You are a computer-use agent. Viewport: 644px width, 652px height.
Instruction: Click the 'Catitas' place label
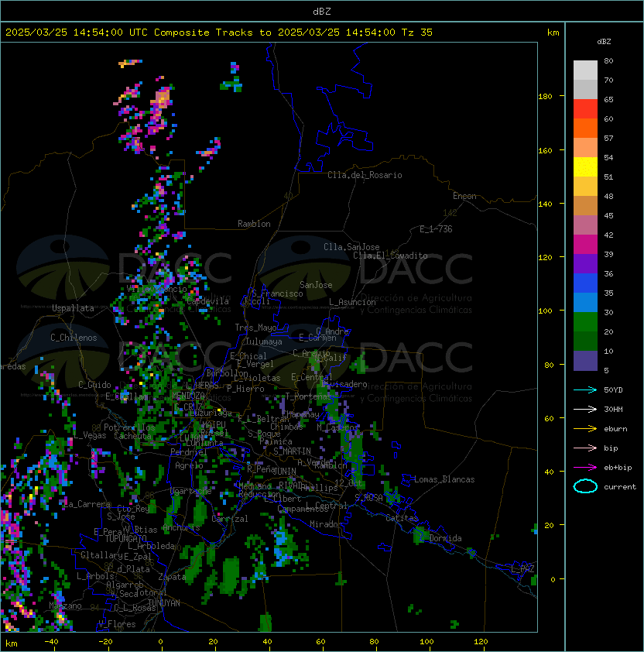pyautogui.click(x=402, y=518)
